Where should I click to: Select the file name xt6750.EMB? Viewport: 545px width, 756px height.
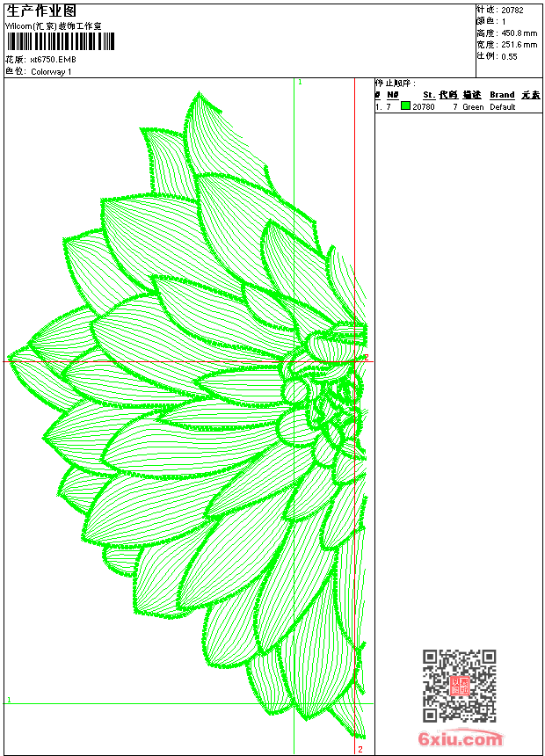click(x=53, y=60)
